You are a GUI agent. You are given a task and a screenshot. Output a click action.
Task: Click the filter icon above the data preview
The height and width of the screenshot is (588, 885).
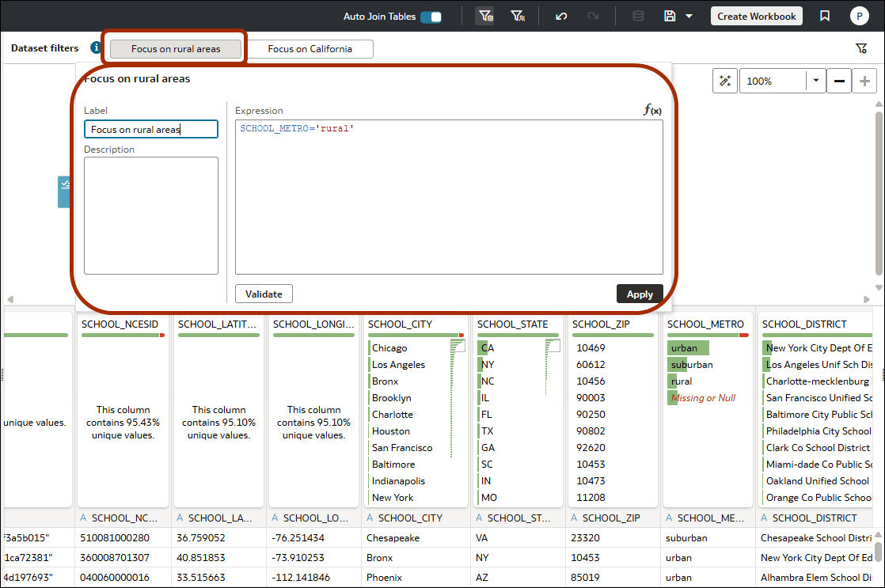tap(861, 48)
